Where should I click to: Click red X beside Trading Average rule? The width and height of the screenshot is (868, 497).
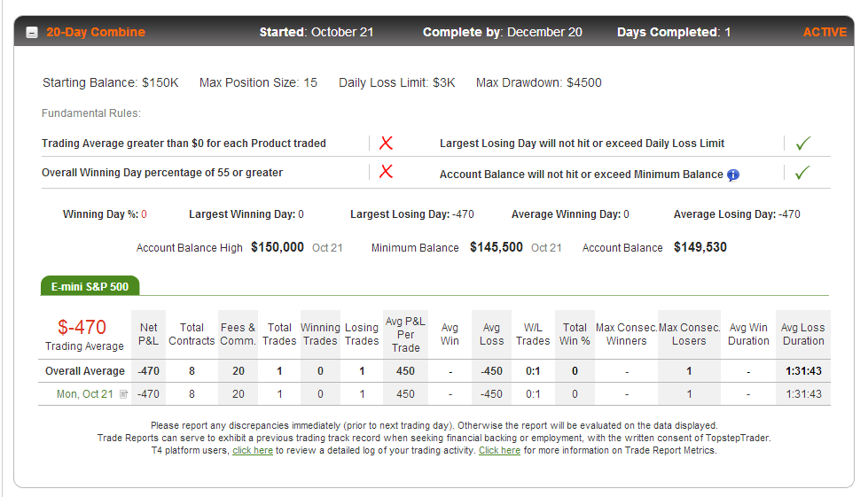pyautogui.click(x=386, y=144)
